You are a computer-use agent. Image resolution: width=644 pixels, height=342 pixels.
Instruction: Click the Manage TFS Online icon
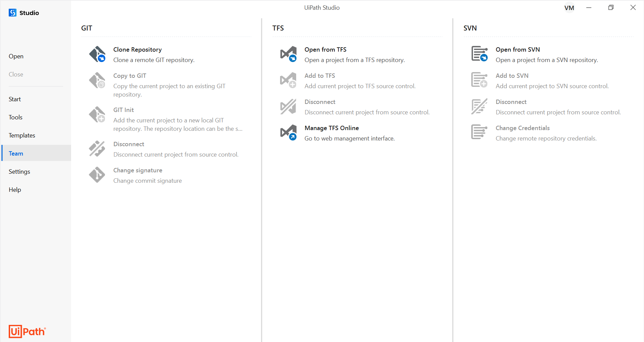tap(288, 132)
